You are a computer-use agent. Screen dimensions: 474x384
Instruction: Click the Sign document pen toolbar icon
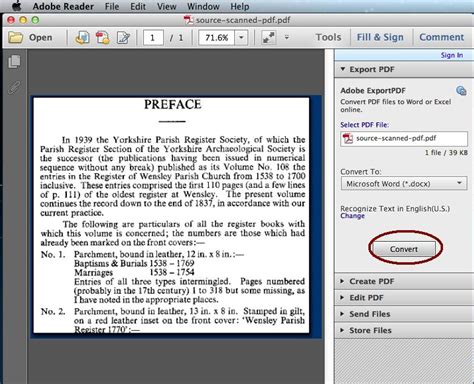pyautogui.click(x=123, y=37)
